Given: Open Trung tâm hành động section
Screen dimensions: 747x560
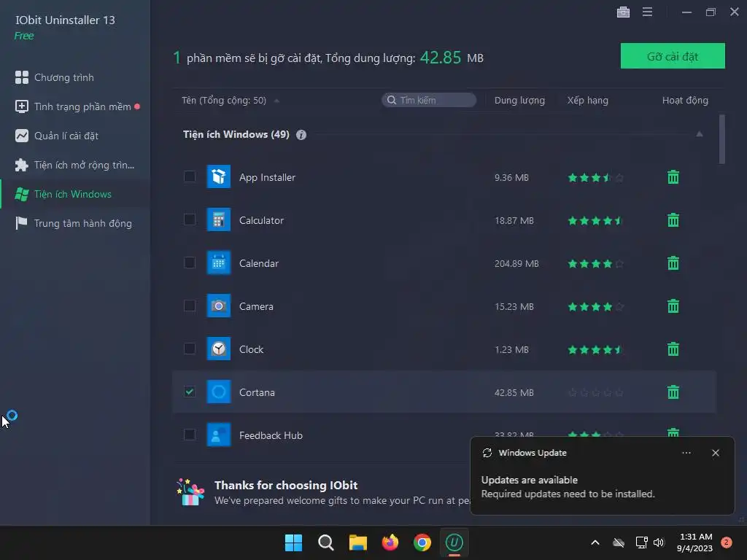Looking at the screenshot, I should (x=75, y=223).
